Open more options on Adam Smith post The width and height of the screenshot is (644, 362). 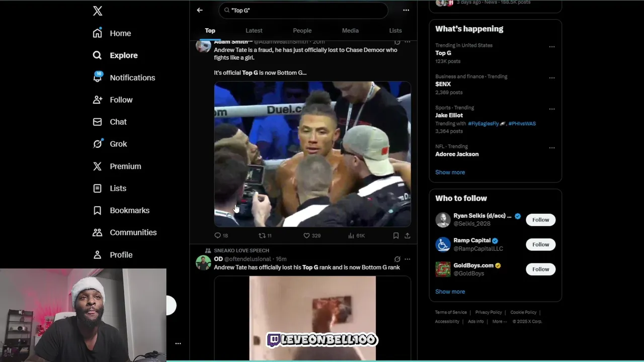[x=408, y=42]
